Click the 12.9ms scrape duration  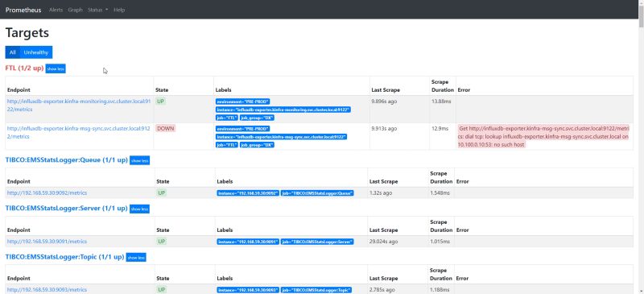click(440, 128)
